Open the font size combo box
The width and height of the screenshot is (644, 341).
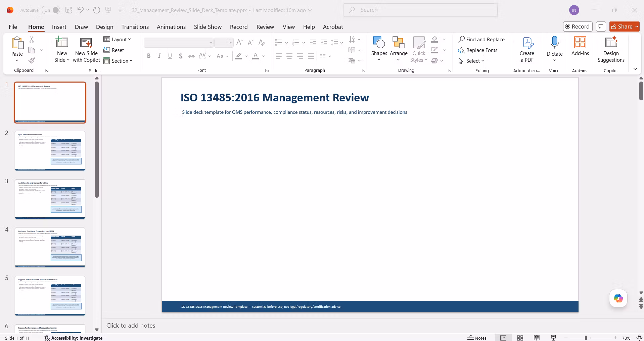[224, 43]
